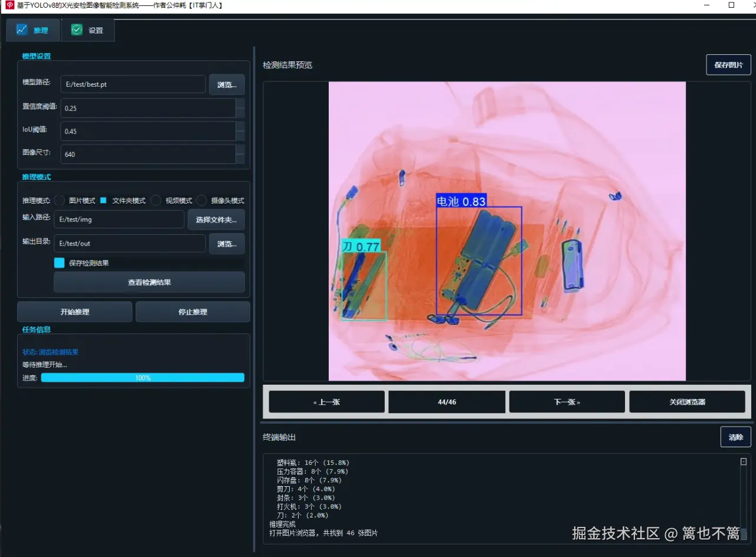Browse for model path with 浏览 button
756x557 pixels.
tap(227, 84)
